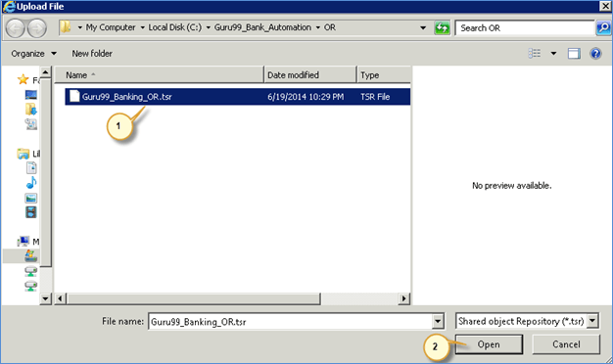613x364 pixels.
Task: Click the File name text field
Action: 291,321
